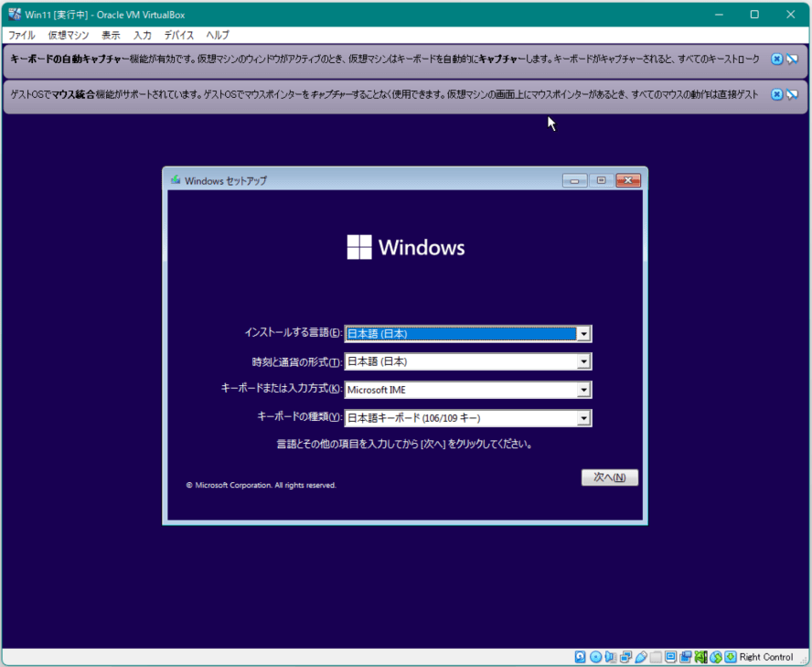Click the display status bar icon
The width and height of the screenshot is (812, 667).
(x=670, y=657)
